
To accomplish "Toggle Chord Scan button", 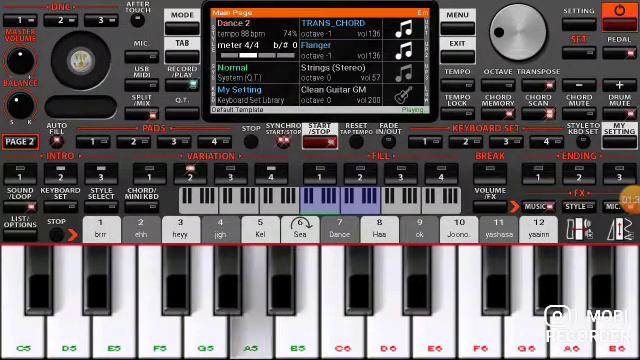I will 538,113.
